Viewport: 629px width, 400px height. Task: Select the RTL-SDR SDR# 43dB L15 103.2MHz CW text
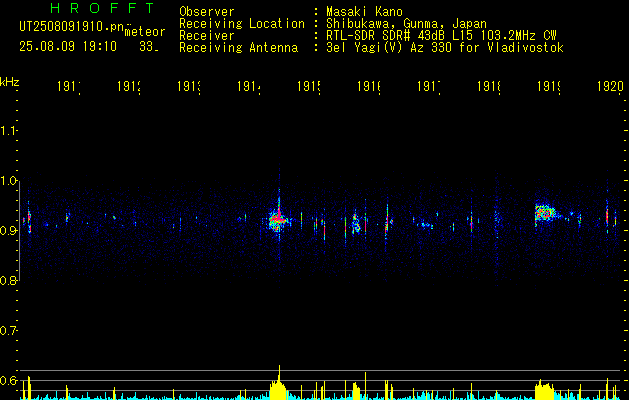[441, 36]
